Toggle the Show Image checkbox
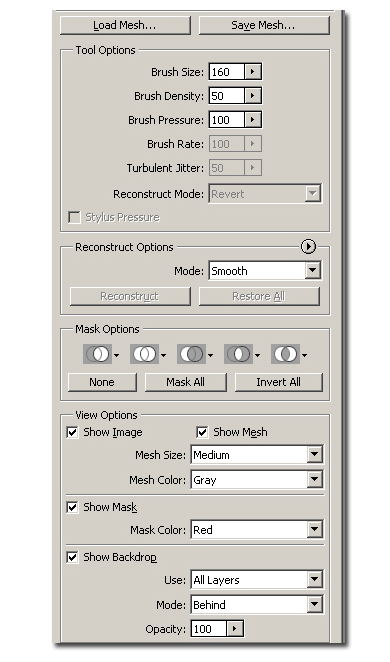The height and width of the screenshot is (662, 390). (x=72, y=432)
